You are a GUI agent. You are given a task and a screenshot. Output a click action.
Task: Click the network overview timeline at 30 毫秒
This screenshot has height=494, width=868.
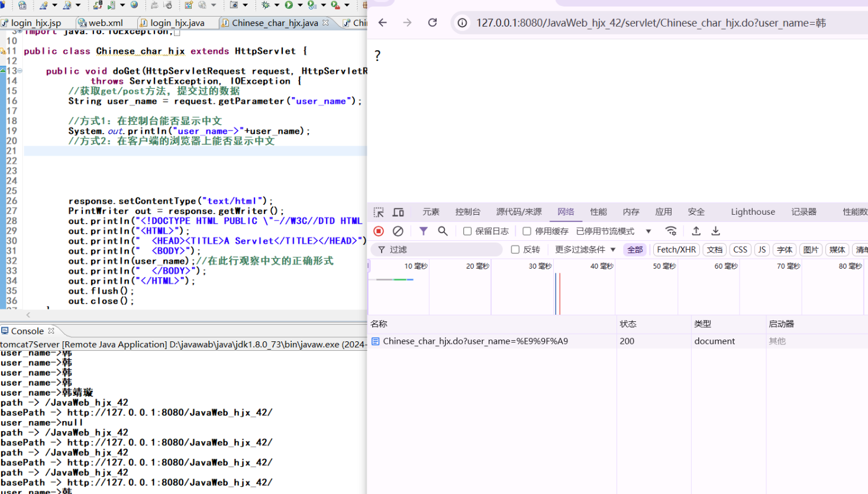tap(540, 266)
